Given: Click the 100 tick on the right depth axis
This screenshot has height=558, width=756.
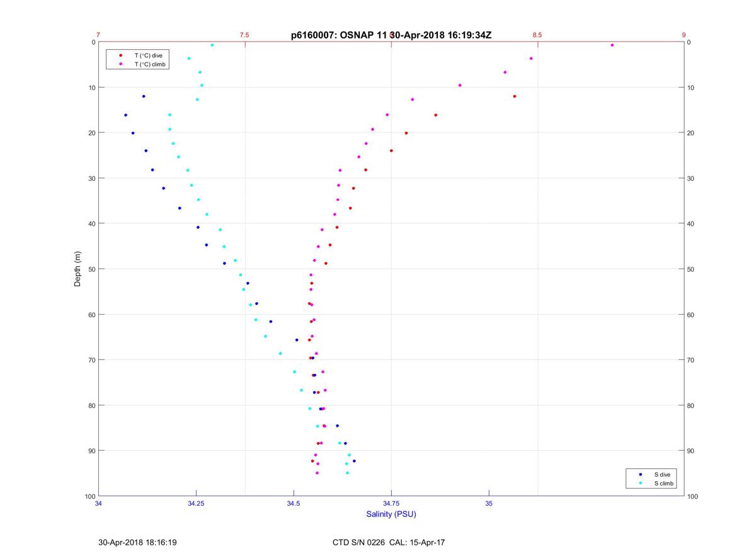Looking at the screenshot, I should [693, 496].
